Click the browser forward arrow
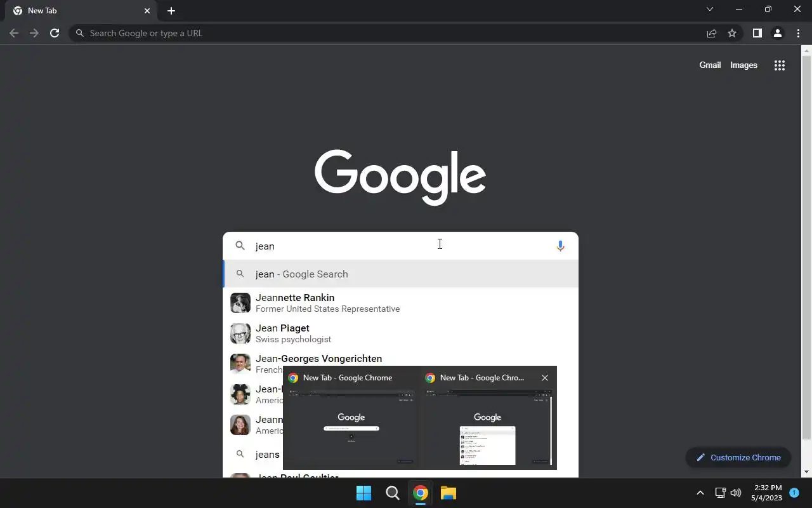Image resolution: width=812 pixels, height=508 pixels. tap(34, 33)
